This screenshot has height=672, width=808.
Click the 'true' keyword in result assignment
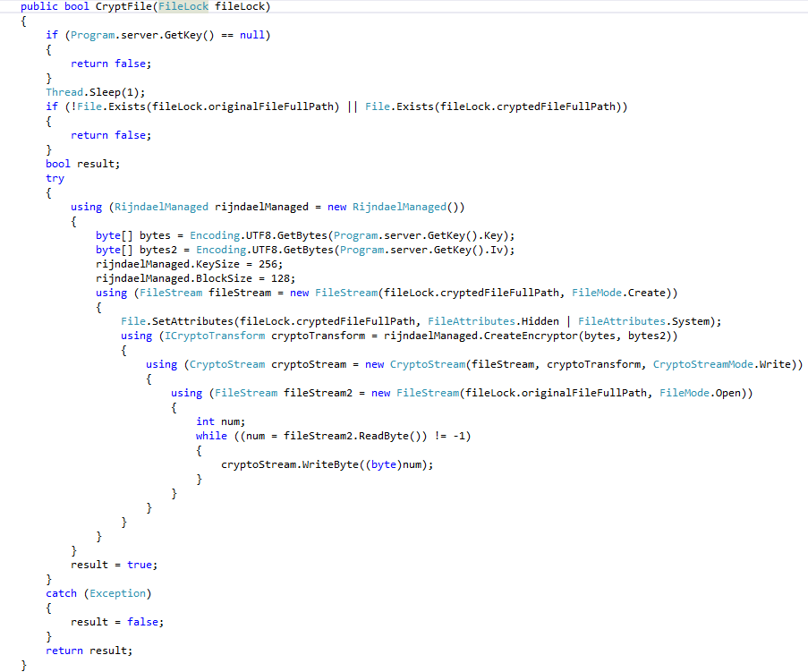point(140,565)
